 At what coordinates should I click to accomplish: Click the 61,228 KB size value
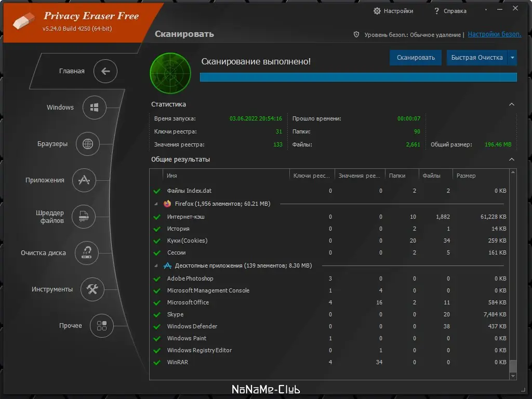[494, 217]
